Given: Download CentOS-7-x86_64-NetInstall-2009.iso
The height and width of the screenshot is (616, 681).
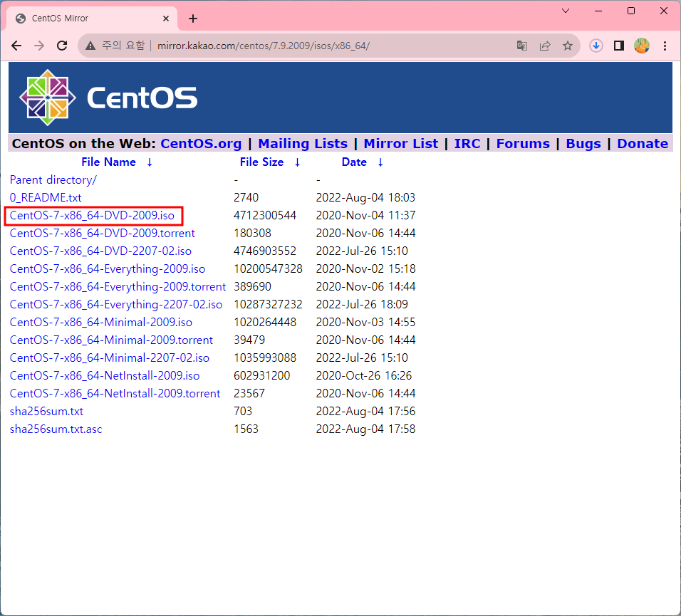Looking at the screenshot, I should click(105, 375).
